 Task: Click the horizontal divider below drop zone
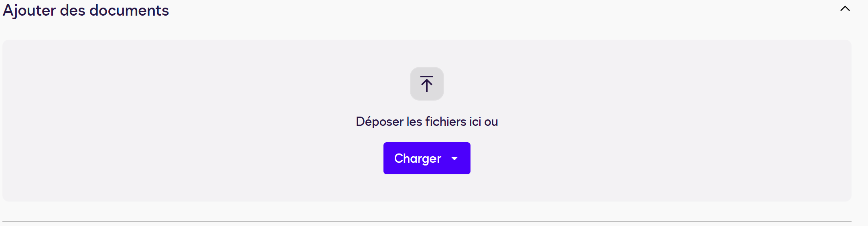pos(427,221)
